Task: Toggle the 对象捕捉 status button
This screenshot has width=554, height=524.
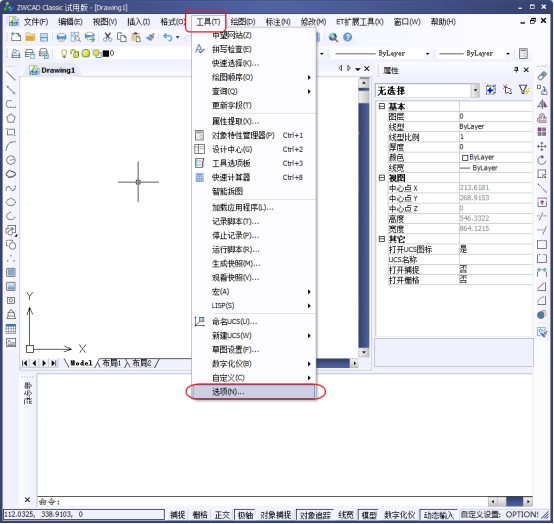Action: pos(276,515)
